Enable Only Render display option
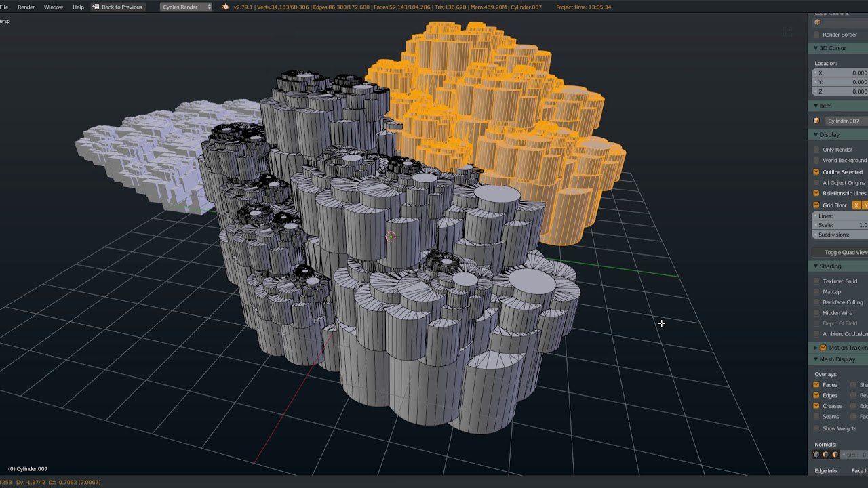This screenshot has width=868, height=488. [x=816, y=150]
